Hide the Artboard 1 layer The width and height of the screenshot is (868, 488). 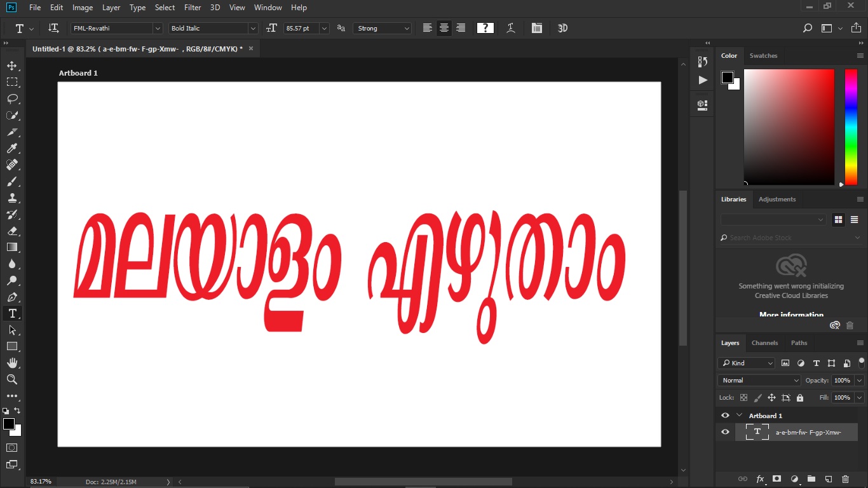pyautogui.click(x=725, y=415)
